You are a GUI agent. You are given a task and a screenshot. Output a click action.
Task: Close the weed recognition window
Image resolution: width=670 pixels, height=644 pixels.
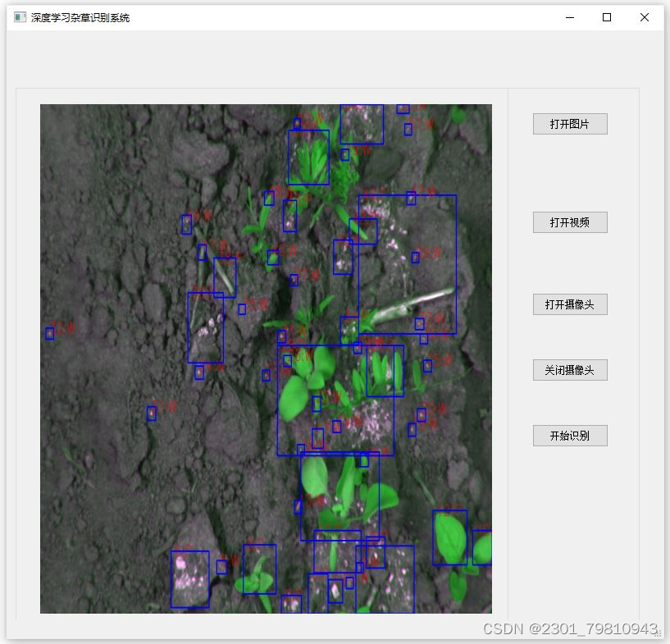point(644,17)
